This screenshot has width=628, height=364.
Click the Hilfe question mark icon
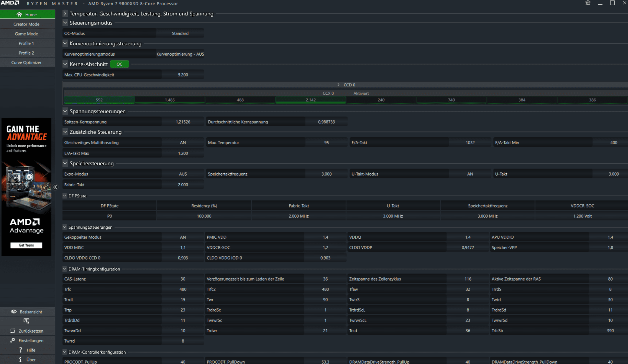click(x=21, y=350)
